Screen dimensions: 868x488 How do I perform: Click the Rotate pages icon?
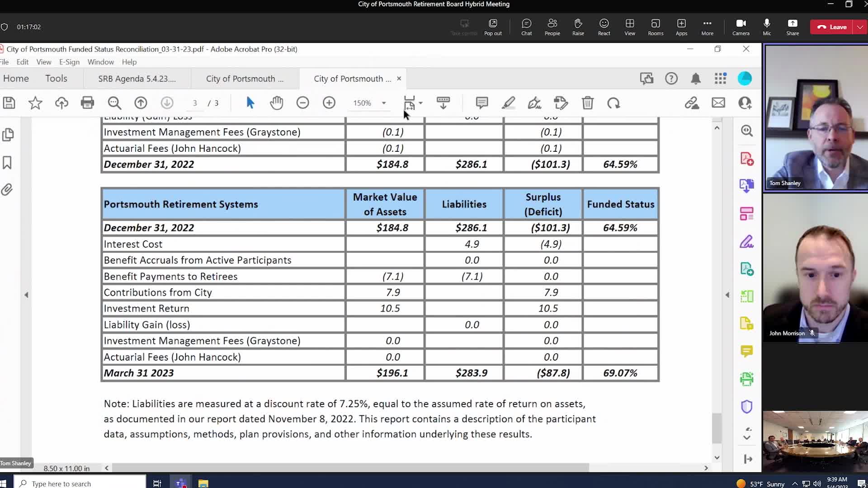click(x=613, y=103)
